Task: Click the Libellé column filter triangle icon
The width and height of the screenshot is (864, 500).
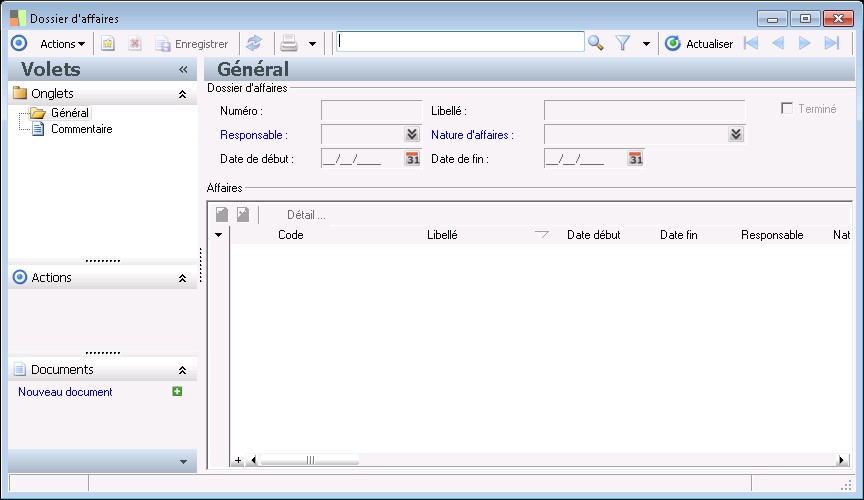Action: point(542,235)
